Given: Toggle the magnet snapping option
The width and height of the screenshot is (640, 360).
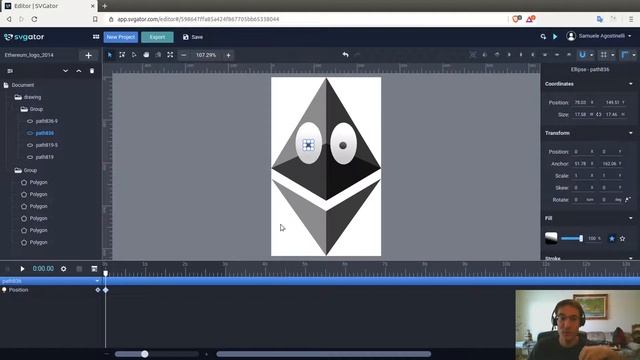Looking at the screenshot, I should point(582,55).
